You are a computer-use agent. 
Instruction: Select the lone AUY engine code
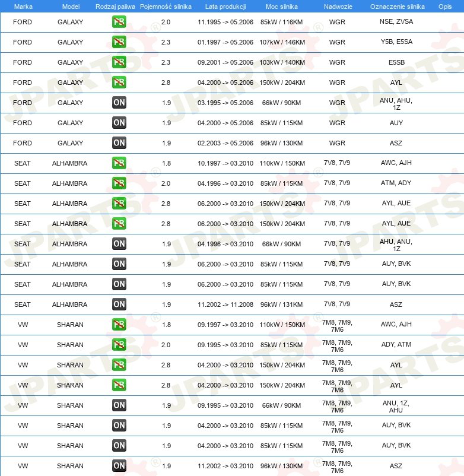396,123
